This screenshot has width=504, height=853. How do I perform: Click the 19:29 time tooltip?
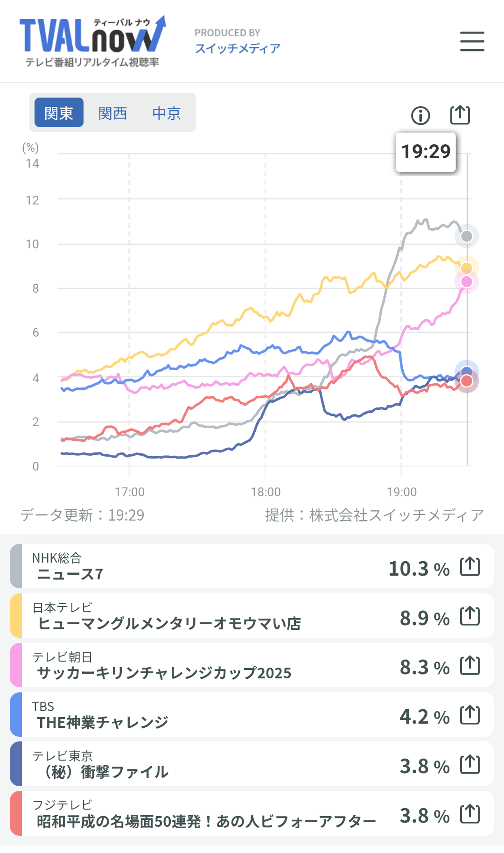426,152
